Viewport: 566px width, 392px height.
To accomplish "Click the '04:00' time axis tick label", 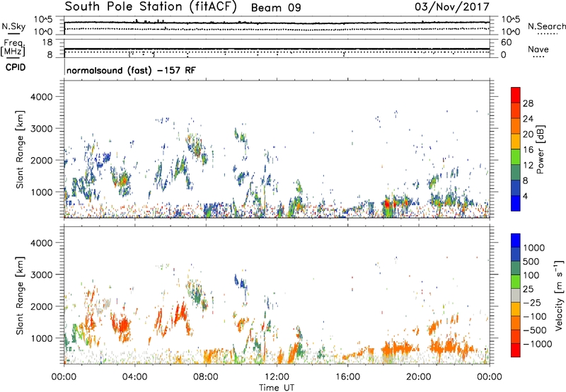I will [x=134, y=377].
